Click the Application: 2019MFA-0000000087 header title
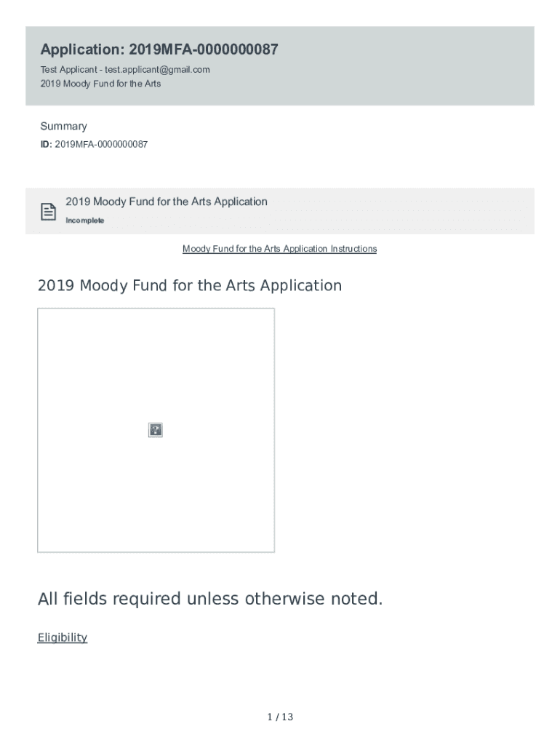The width and height of the screenshot is (560, 745). (x=159, y=50)
